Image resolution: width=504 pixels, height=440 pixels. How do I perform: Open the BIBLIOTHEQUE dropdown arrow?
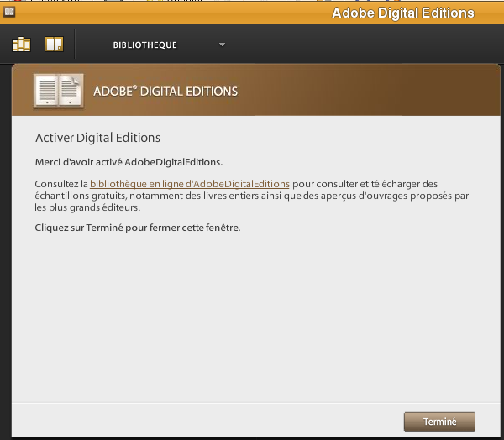(222, 45)
